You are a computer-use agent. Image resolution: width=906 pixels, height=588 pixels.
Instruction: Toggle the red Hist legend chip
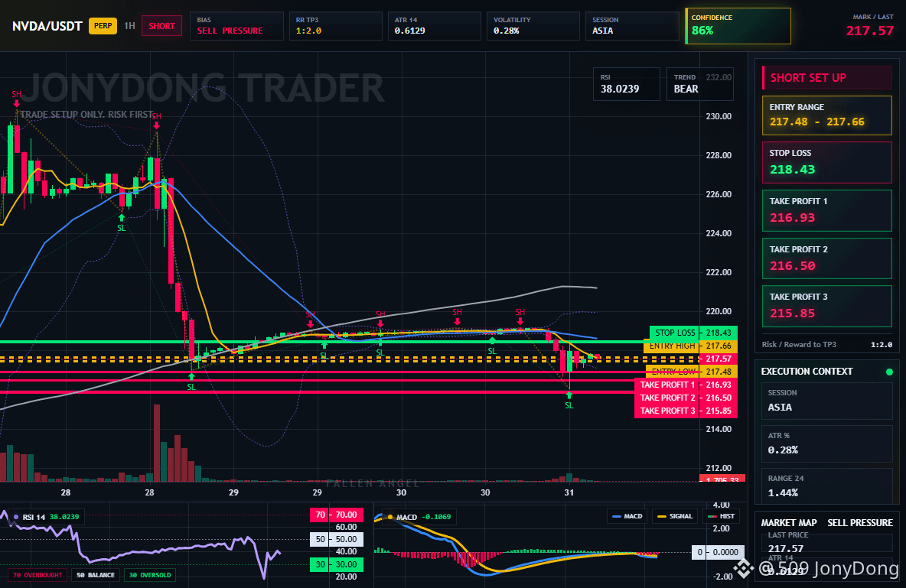click(720, 516)
